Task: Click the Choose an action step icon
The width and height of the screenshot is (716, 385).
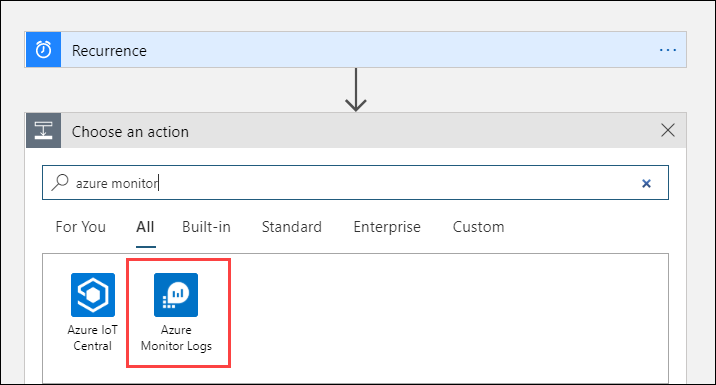Action: 43,131
